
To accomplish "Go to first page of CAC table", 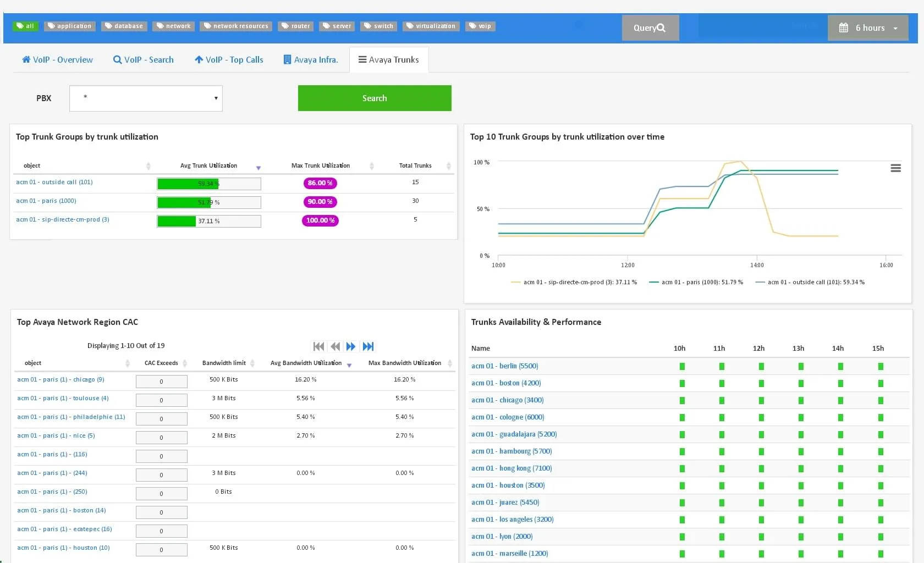I will pos(318,346).
